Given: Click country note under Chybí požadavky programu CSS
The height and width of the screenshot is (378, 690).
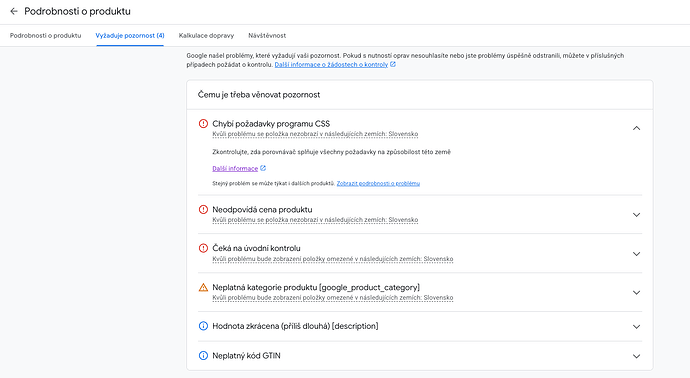Looking at the screenshot, I should click(x=315, y=134).
